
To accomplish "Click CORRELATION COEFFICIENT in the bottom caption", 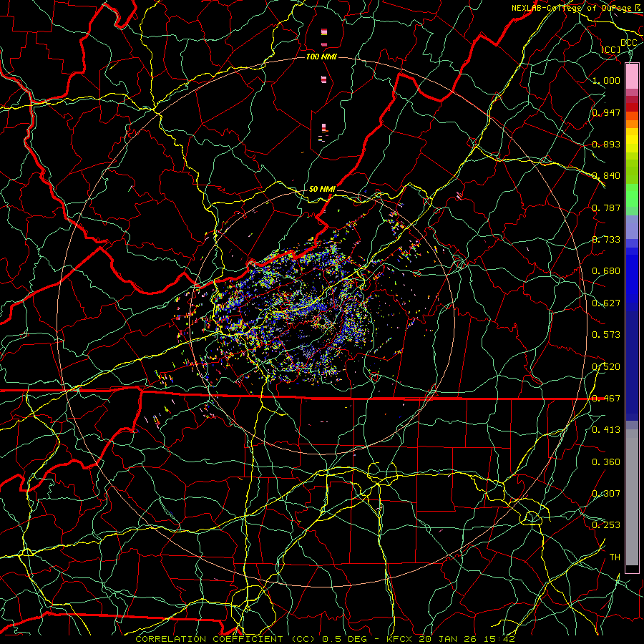I will click(209, 639).
